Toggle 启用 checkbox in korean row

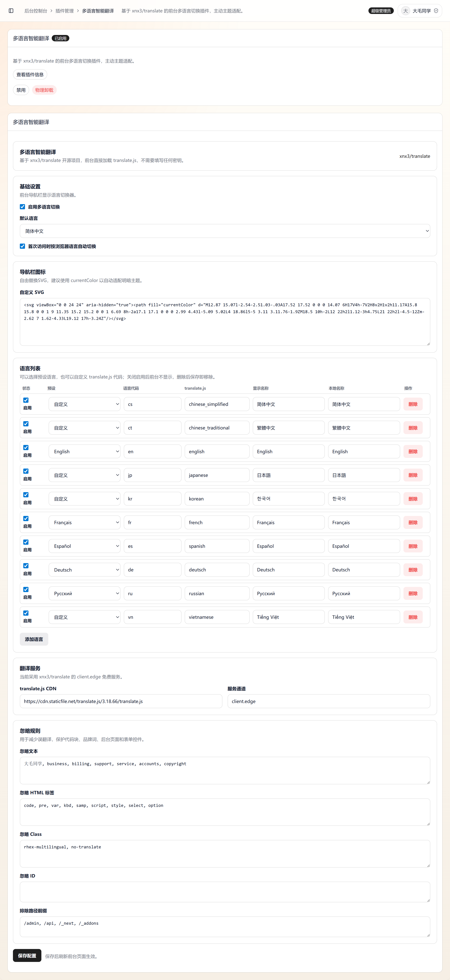(x=26, y=495)
